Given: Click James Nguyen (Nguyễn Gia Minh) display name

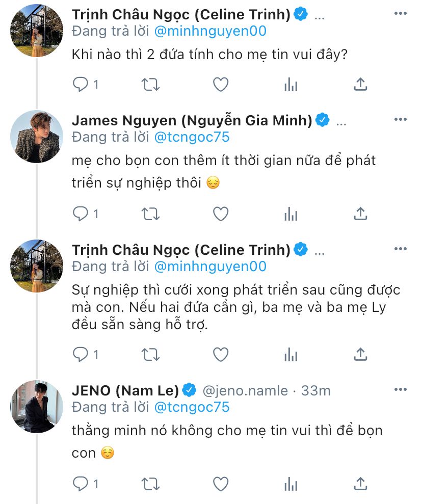Looking at the screenshot, I should coord(192,120).
